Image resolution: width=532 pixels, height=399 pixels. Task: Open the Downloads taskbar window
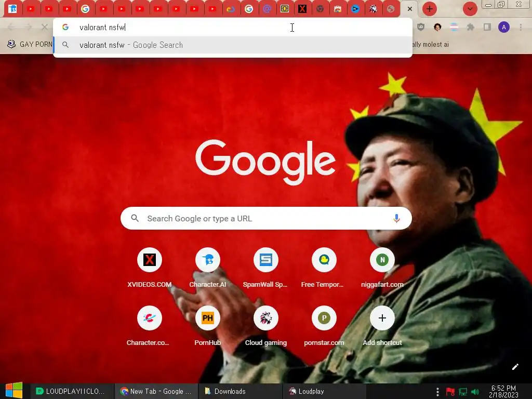(x=240, y=391)
